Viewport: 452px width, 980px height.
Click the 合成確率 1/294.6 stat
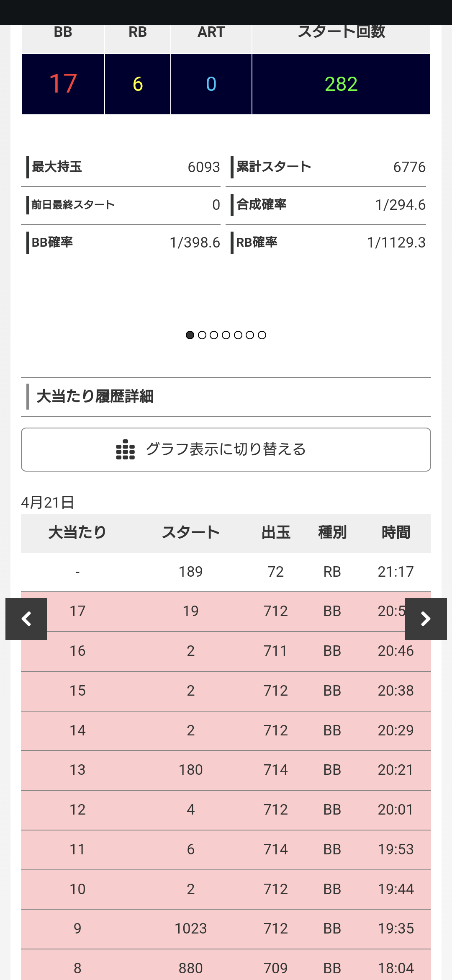pos(328,205)
